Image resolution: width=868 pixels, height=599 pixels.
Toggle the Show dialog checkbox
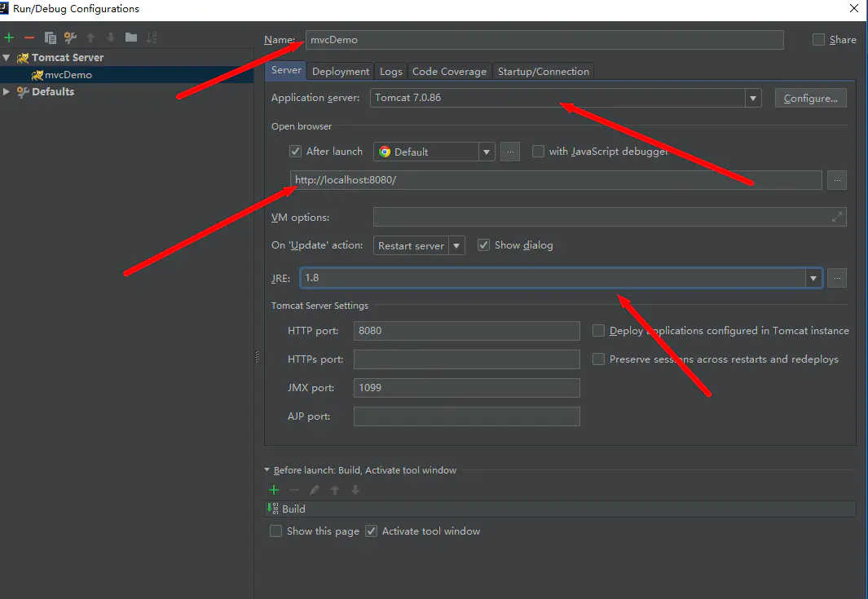coord(484,244)
